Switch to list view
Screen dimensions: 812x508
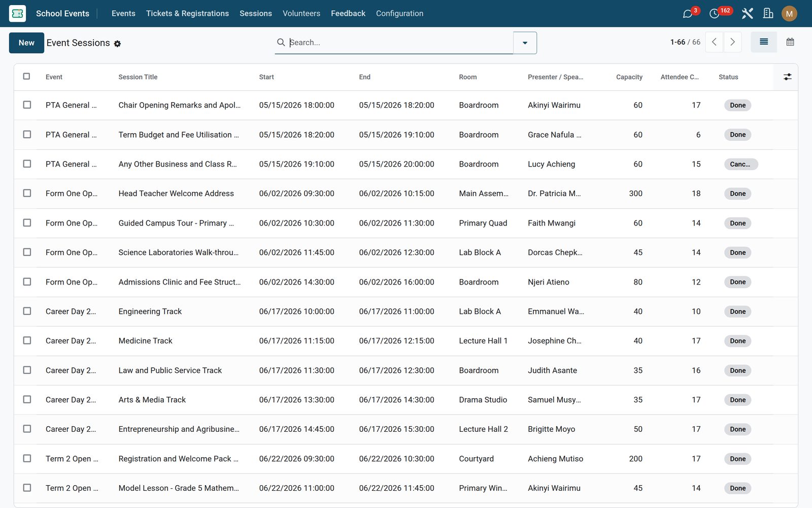click(764, 42)
